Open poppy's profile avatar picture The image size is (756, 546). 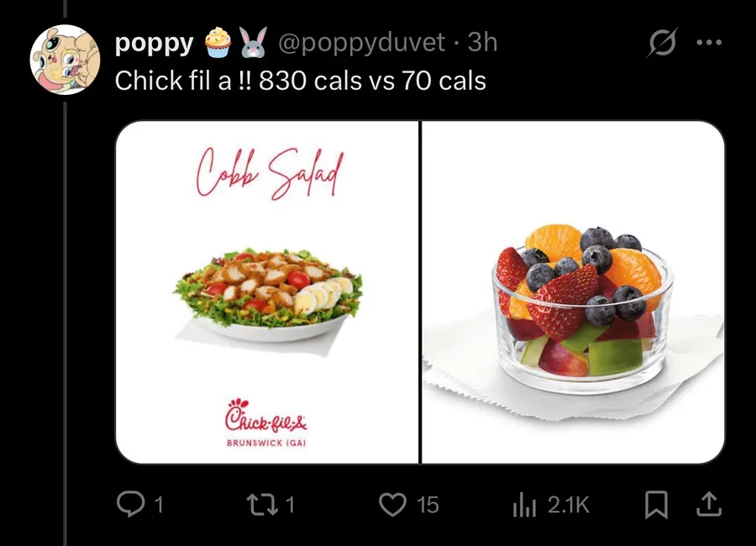65,60
